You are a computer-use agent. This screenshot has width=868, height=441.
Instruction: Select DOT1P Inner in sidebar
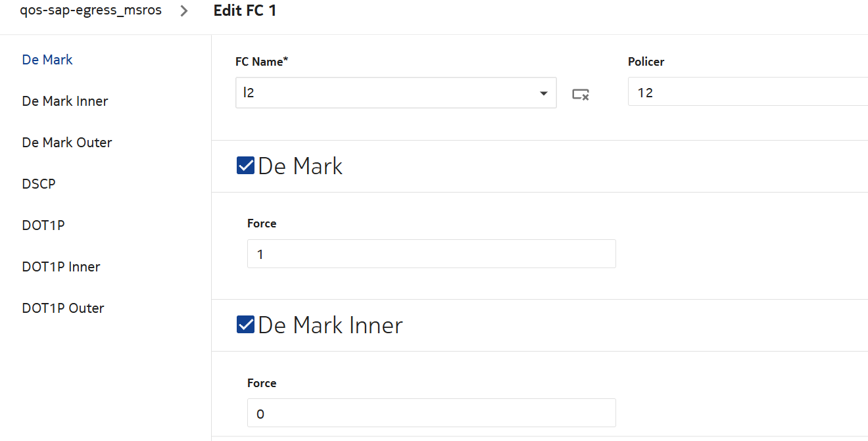click(61, 267)
